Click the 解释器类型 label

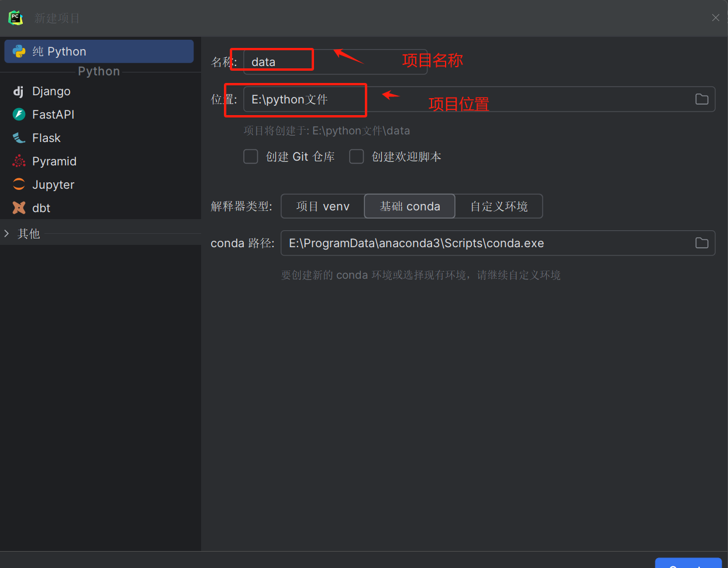tap(241, 206)
